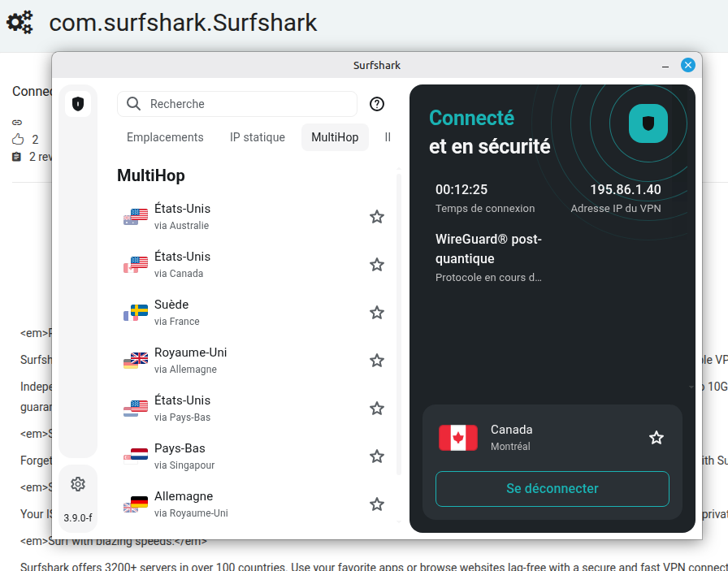Click the teal connected shield button

(648, 123)
